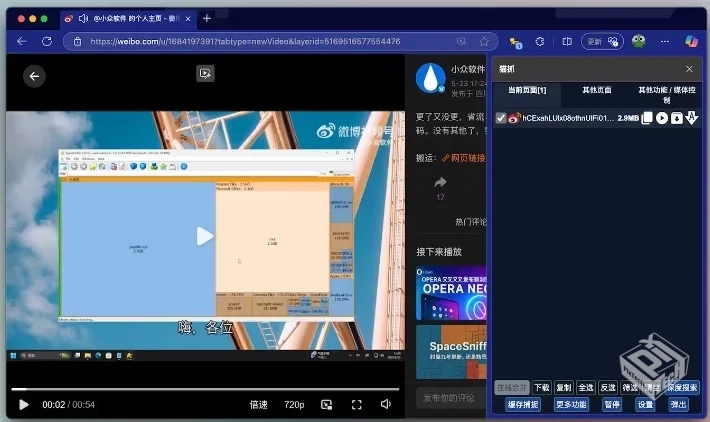Click the 下载 button in 猫抓 panel

click(542, 388)
